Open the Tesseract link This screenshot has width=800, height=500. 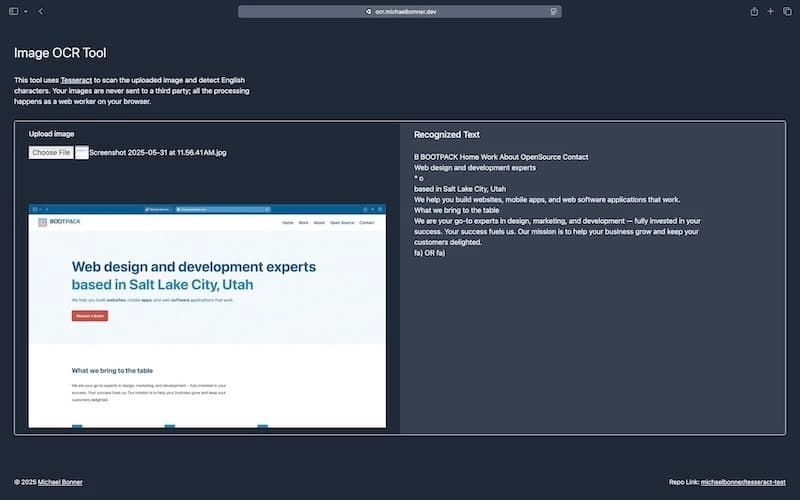(x=76, y=79)
